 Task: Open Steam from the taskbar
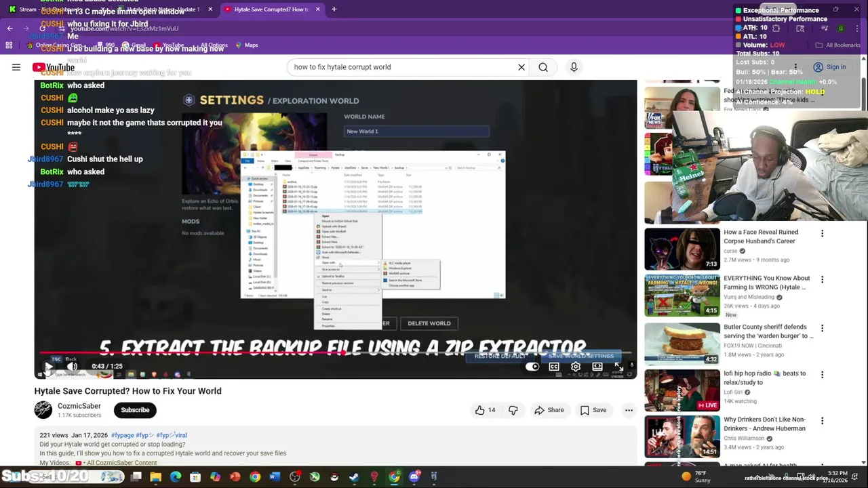354,477
